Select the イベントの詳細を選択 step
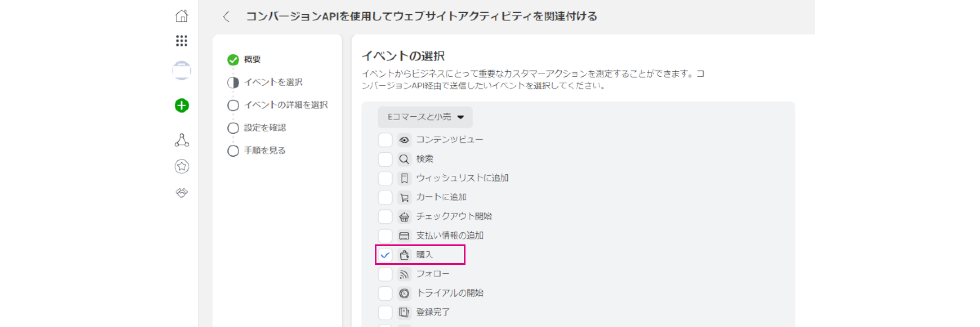The image size is (980, 327). [278, 105]
